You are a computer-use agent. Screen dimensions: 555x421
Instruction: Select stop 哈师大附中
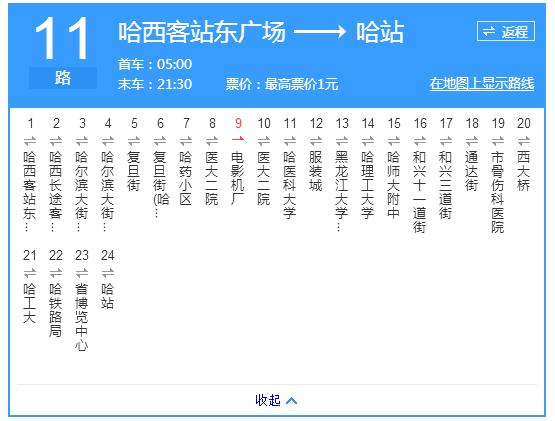pyautogui.click(x=394, y=185)
